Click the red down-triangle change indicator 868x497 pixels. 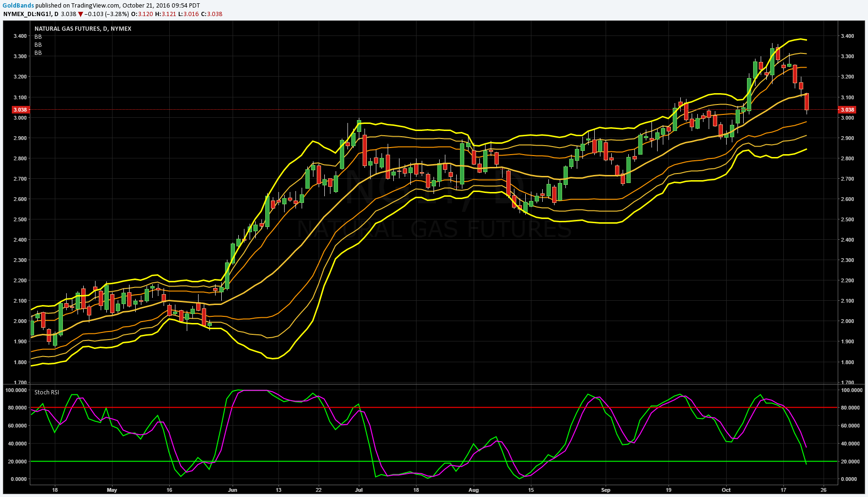(x=80, y=14)
